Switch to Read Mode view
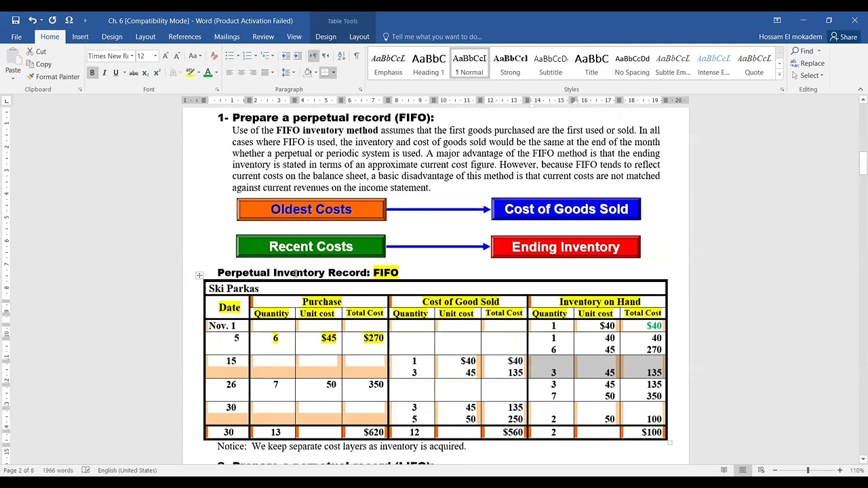Viewport: 868px width, 488px height. (x=724, y=470)
